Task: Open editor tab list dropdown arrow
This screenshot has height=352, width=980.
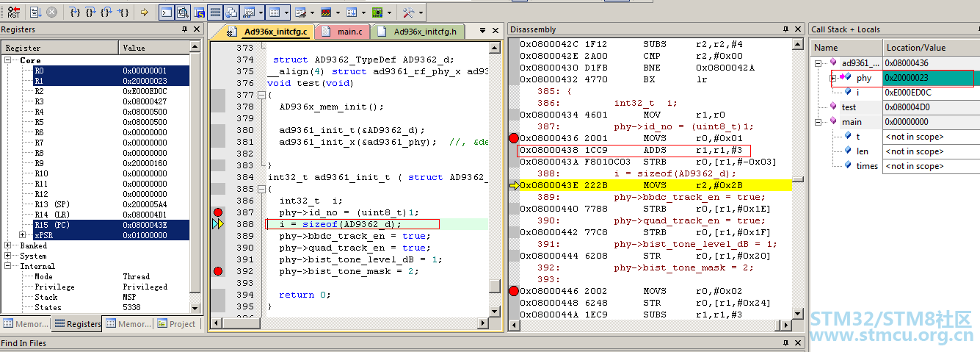Action: (x=482, y=31)
